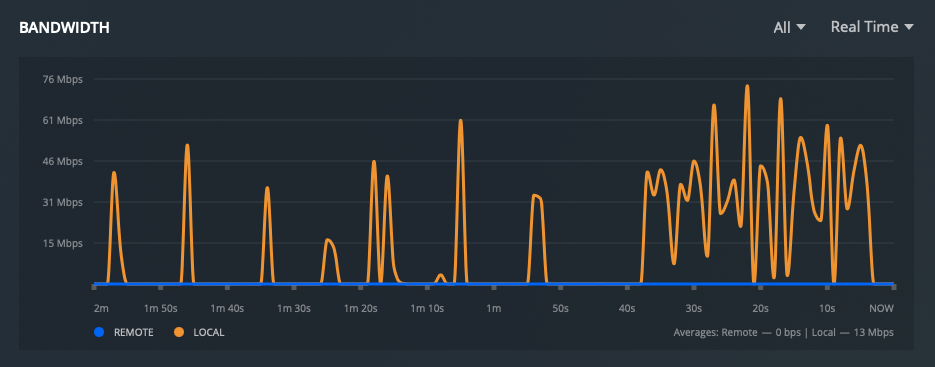Click the BANDWIDTH panel title
This screenshot has height=367, width=935.
[64, 28]
